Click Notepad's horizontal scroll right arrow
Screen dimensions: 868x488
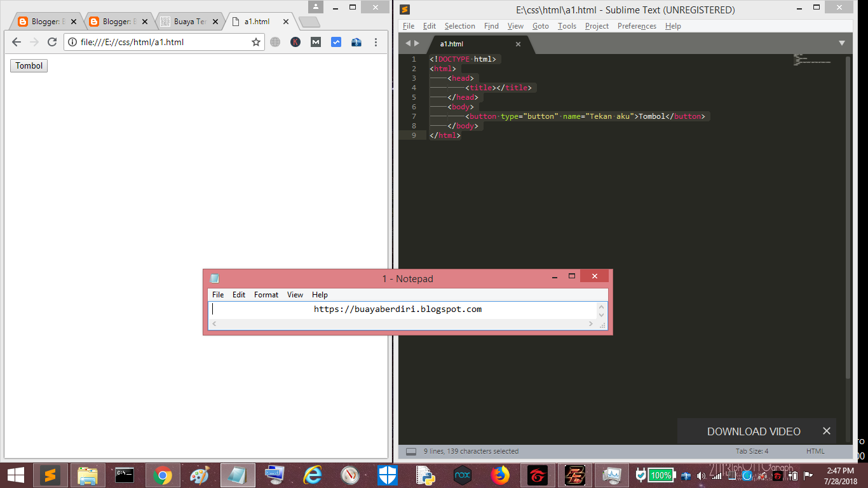pos(591,324)
